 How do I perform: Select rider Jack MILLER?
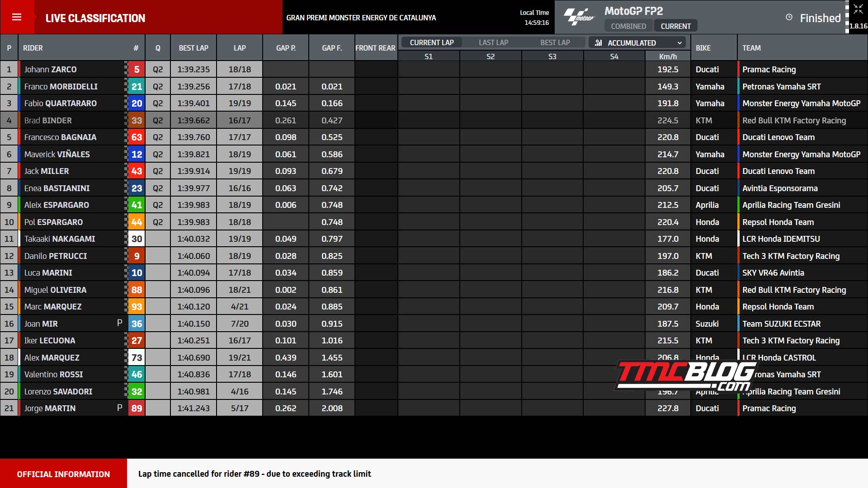pos(47,171)
